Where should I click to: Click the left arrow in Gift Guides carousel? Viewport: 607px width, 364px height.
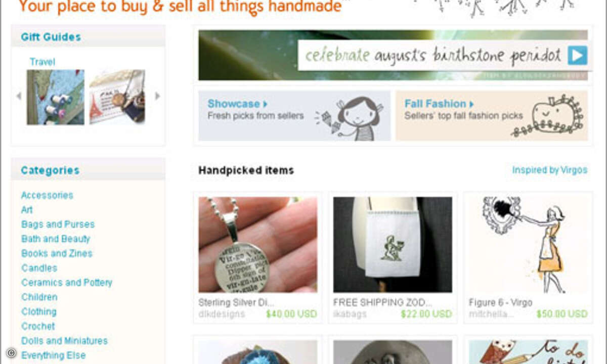[19, 96]
